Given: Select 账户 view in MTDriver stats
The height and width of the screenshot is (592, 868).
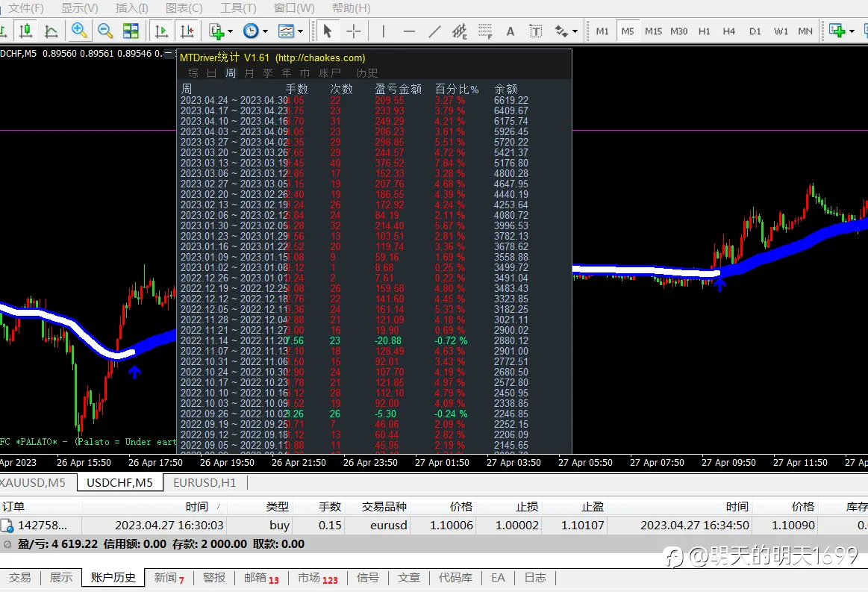Looking at the screenshot, I should click(x=330, y=73).
